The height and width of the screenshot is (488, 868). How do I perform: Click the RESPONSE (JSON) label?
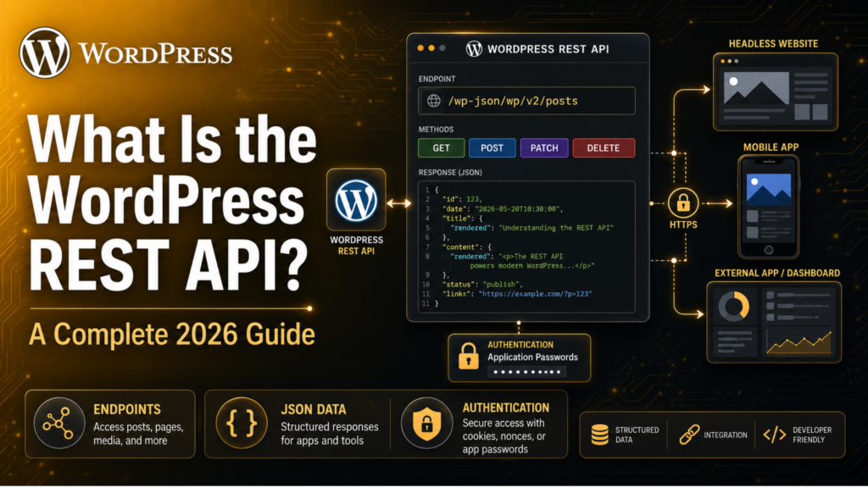[x=450, y=172]
